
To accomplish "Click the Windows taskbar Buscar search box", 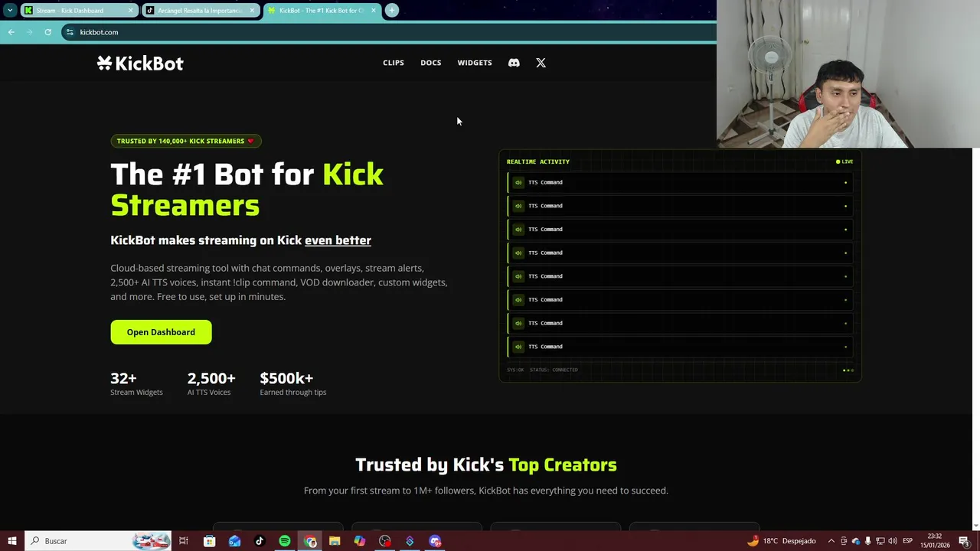I will click(x=99, y=541).
